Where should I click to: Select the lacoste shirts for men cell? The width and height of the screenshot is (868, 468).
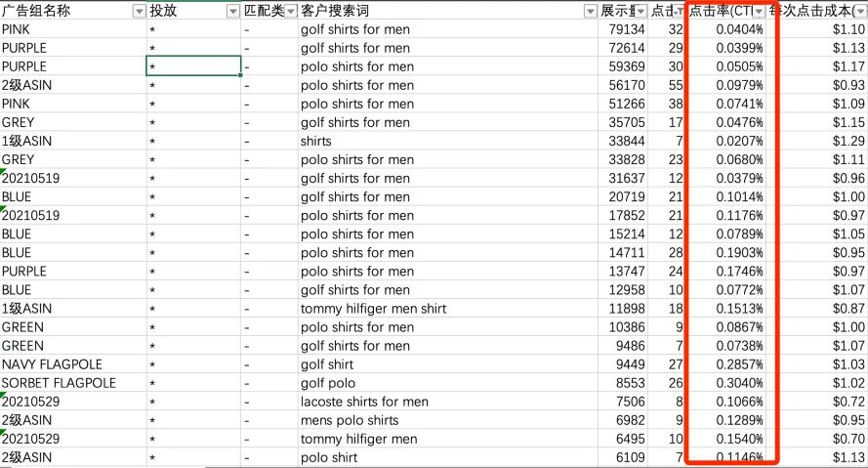pyautogui.click(x=447, y=402)
